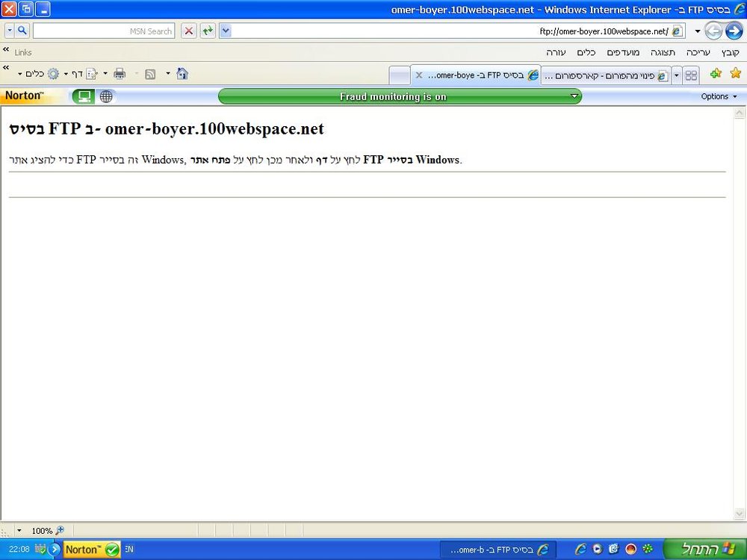This screenshot has width=747, height=560.
Task: Click the page icon in the address bar
Action: (x=677, y=31)
